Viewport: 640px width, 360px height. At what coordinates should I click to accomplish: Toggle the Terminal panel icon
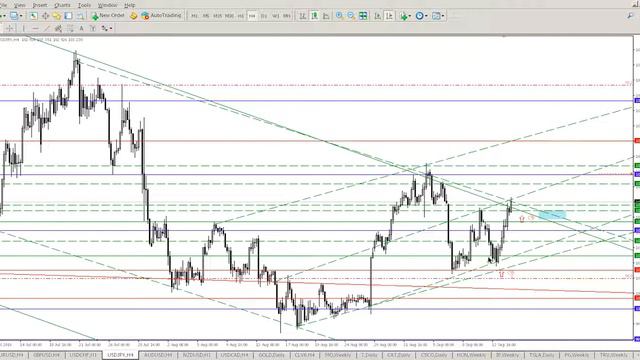(68, 16)
